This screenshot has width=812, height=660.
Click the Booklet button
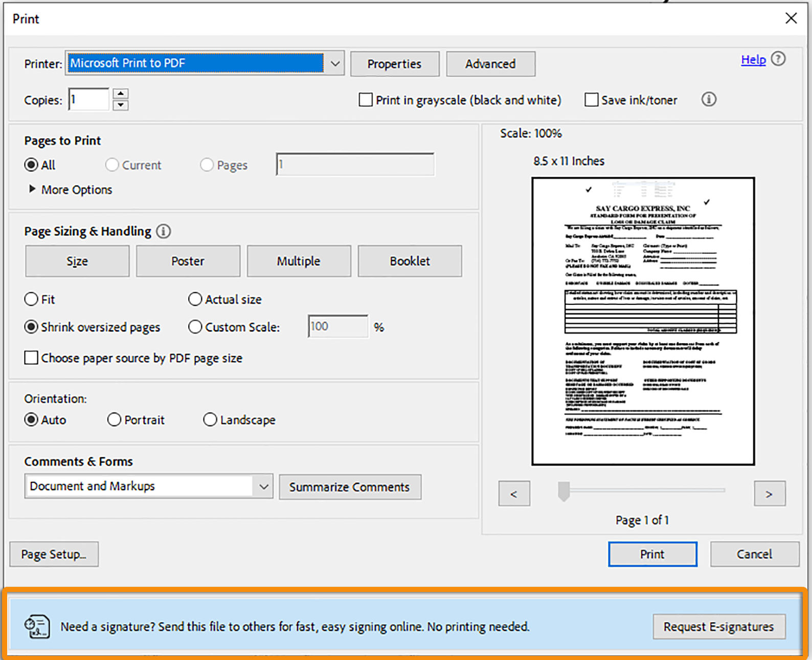point(410,261)
